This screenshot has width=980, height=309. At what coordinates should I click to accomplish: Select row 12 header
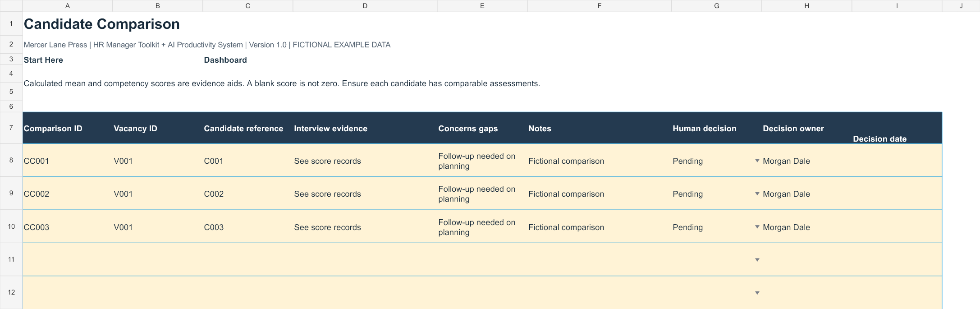11,292
